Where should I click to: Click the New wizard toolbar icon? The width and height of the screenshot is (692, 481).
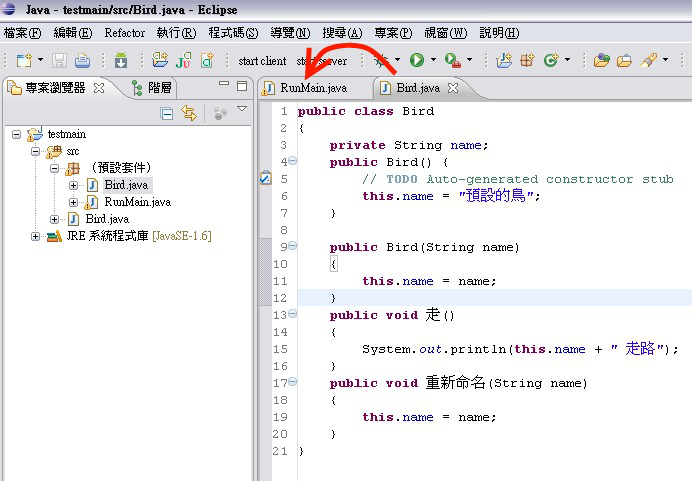(x=22, y=61)
